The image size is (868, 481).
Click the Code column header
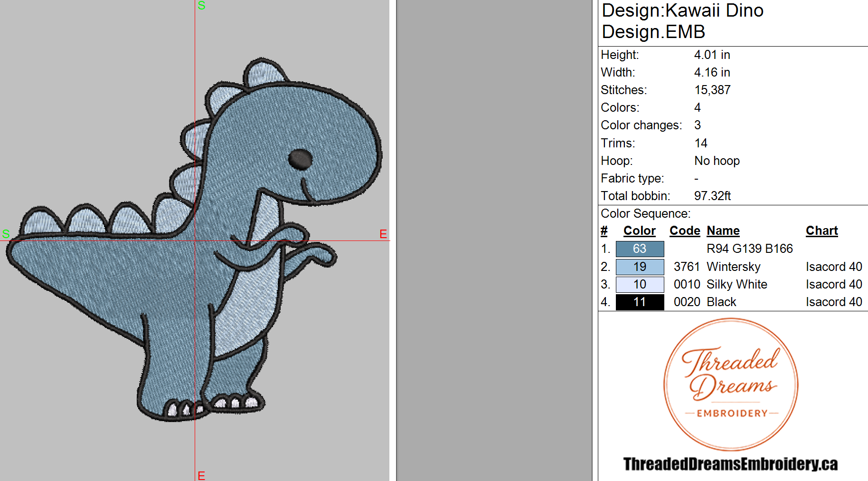tap(685, 231)
